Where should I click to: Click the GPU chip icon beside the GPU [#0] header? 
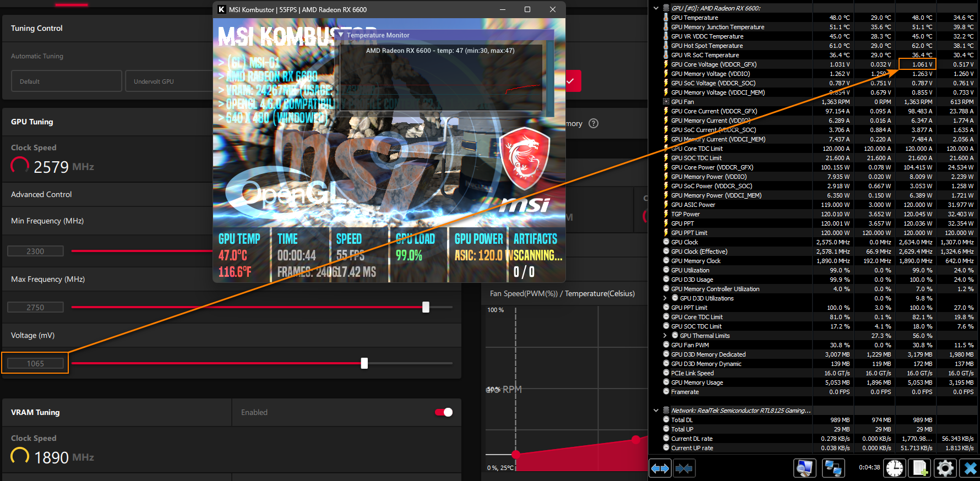[x=666, y=8]
